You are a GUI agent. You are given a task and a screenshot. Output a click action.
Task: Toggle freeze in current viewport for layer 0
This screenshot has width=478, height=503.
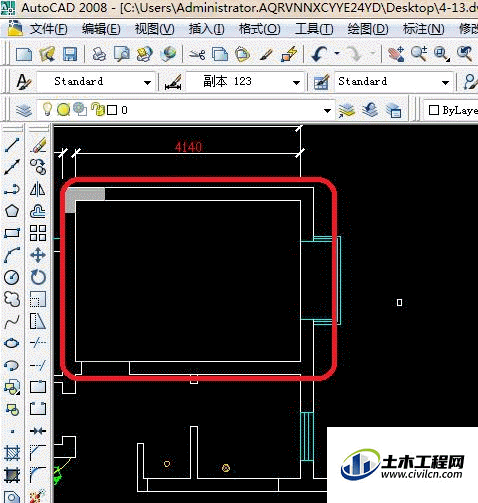click(80, 109)
